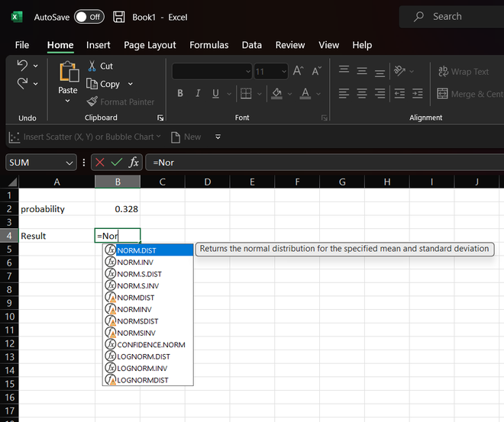The image size is (504, 422).
Task: Toggle Italic formatting
Action: point(199,94)
